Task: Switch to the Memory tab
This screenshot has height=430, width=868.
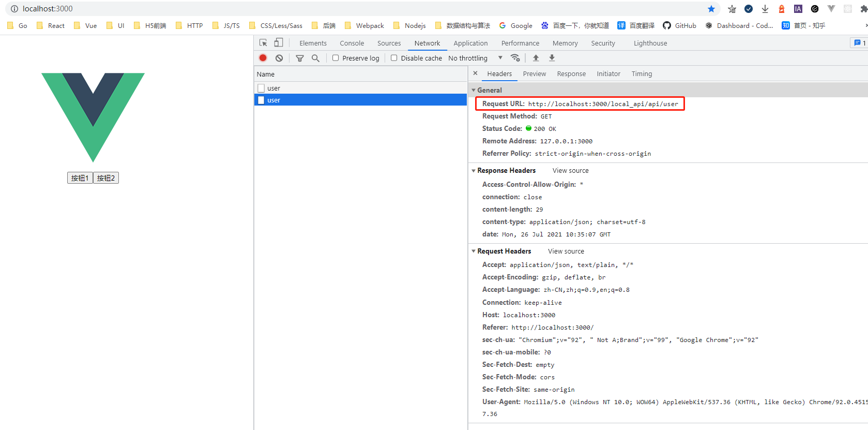Action: (565, 43)
